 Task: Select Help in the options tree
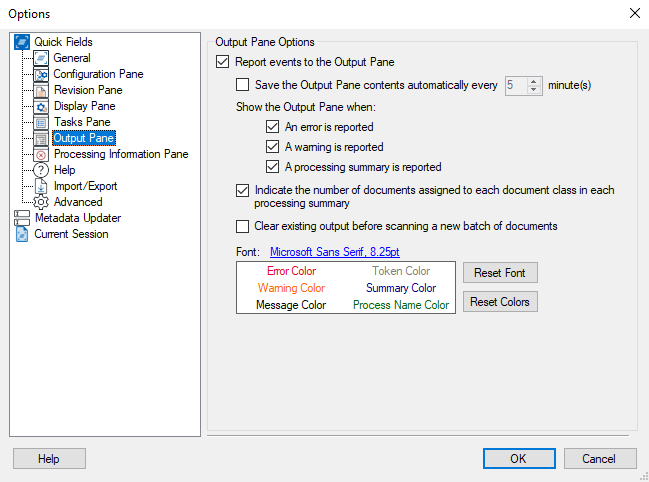click(65, 170)
